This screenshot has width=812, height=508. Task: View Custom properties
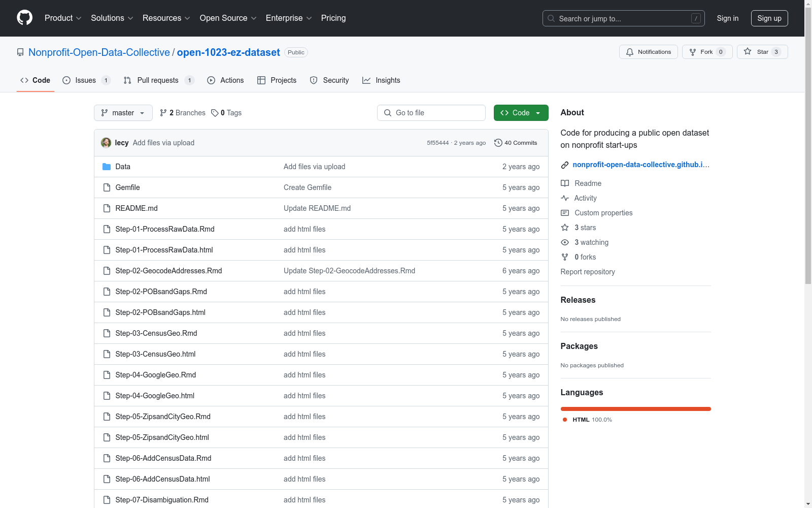point(597,213)
